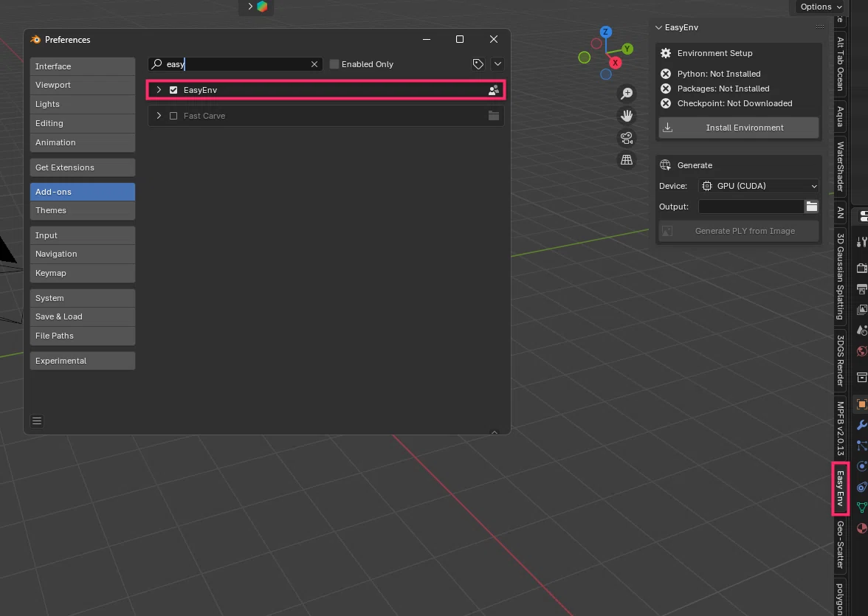The height and width of the screenshot is (616, 868).
Task: Open the Lights preferences section
Action: point(83,104)
